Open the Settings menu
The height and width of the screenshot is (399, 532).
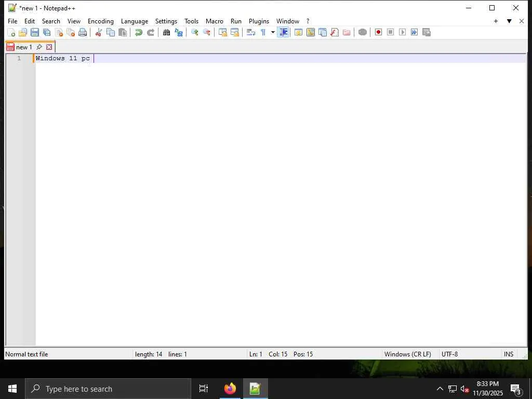166,21
